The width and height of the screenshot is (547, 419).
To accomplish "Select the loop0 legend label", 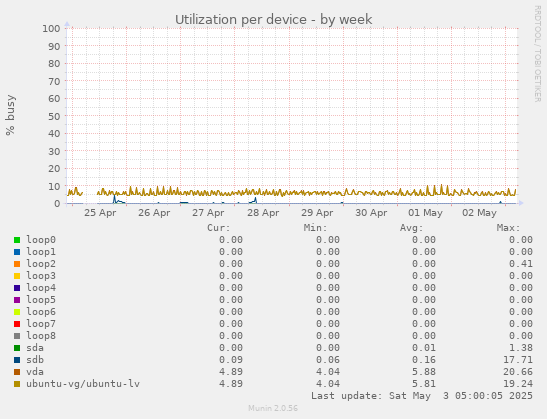I will coord(41,240).
